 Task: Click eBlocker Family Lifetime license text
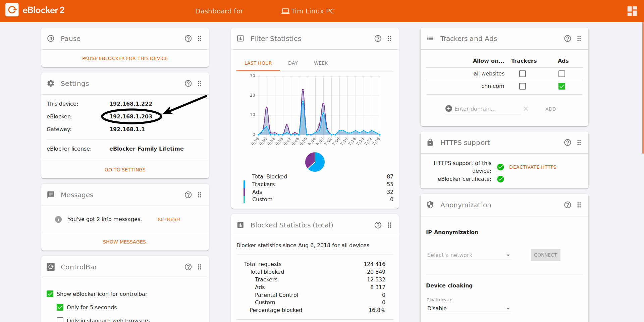coord(147,149)
